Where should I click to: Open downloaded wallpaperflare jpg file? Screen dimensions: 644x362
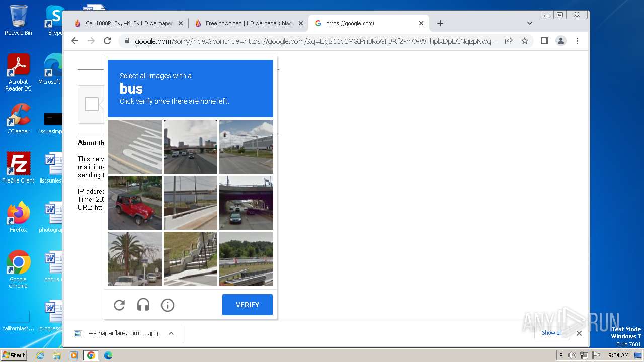[116, 333]
